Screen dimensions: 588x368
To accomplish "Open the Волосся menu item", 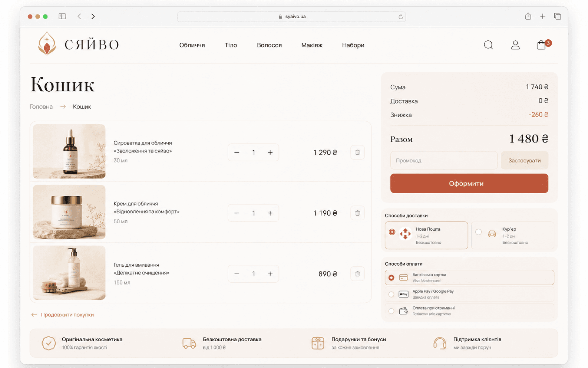I will pos(269,45).
